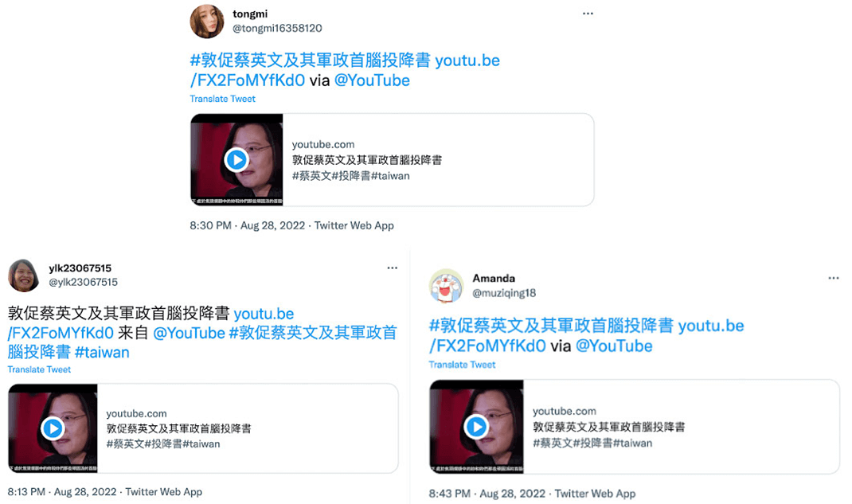The height and width of the screenshot is (504, 852).
Task: Follow the #taiwan hashtag in ylk23067515's tweet
Action: (x=102, y=353)
